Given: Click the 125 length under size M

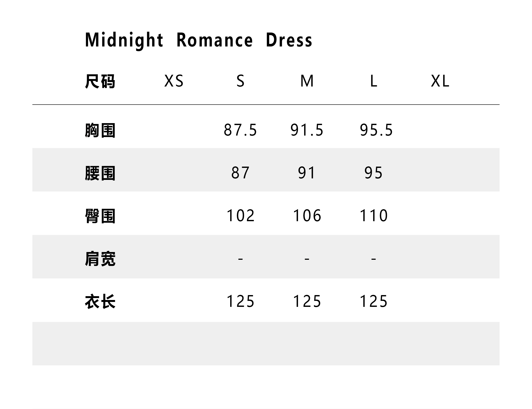Looking at the screenshot, I should tap(307, 302).
